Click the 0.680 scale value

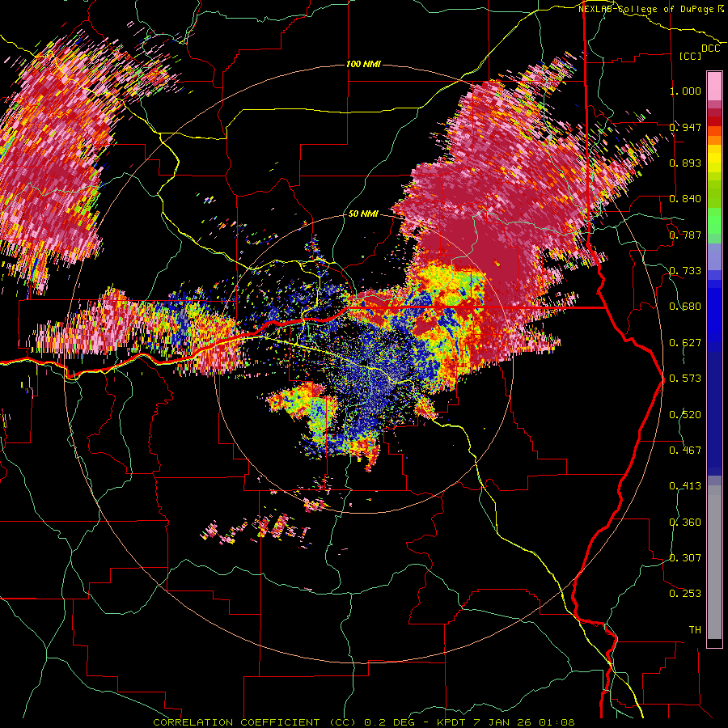coord(685,307)
